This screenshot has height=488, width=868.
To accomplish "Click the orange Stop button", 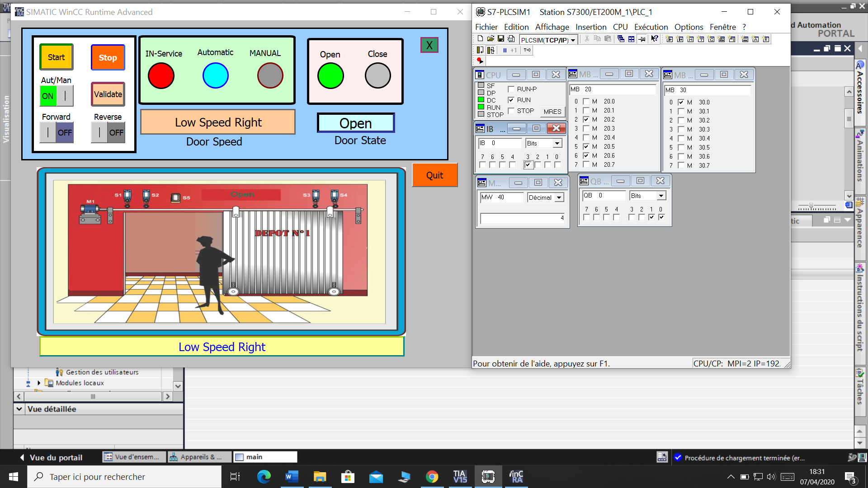I will tap(108, 57).
